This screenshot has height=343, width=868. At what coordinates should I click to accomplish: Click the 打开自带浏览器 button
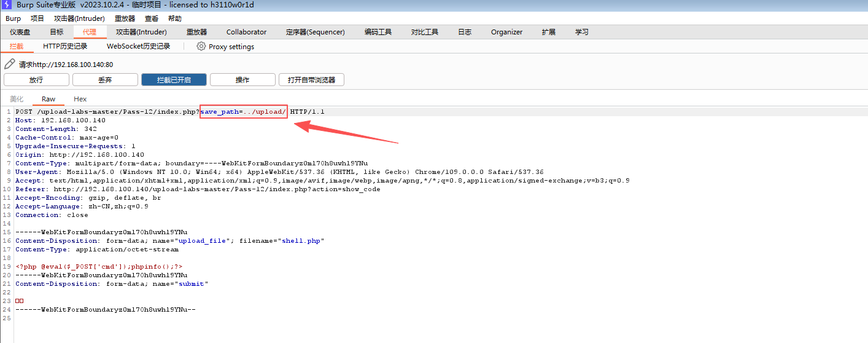311,80
